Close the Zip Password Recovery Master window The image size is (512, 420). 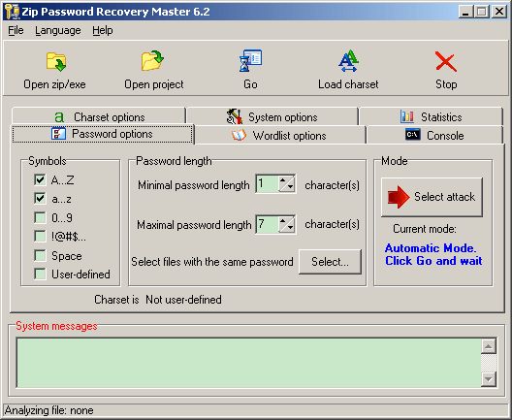pyautogui.click(x=499, y=12)
